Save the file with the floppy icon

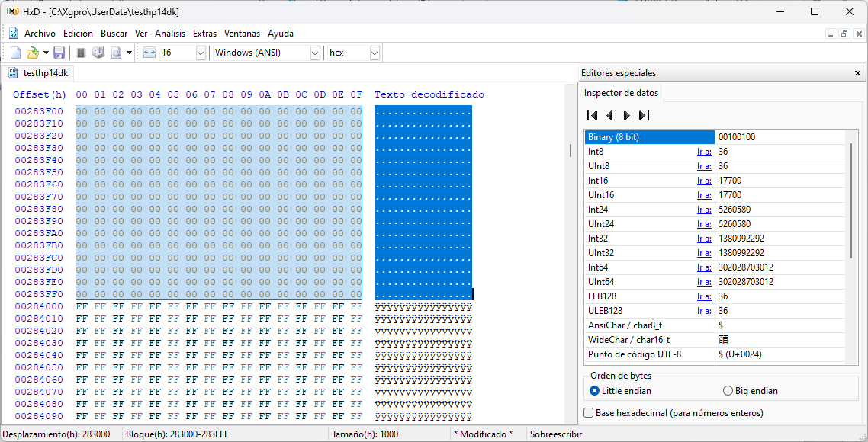click(x=59, y=53)
